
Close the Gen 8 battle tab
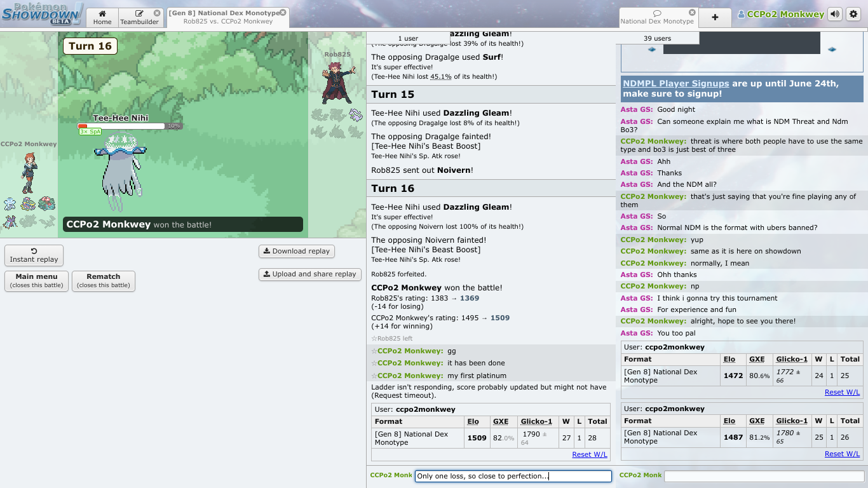coord(283,12)
